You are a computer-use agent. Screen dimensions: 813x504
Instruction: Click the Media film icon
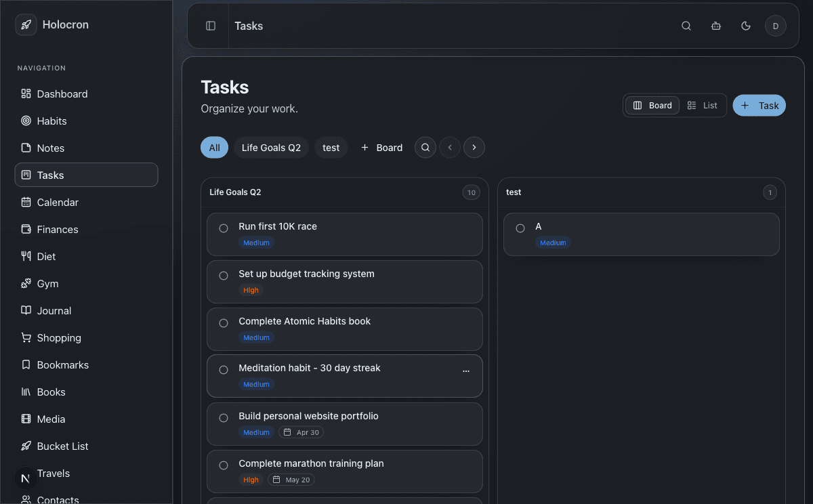coord(26,419)
